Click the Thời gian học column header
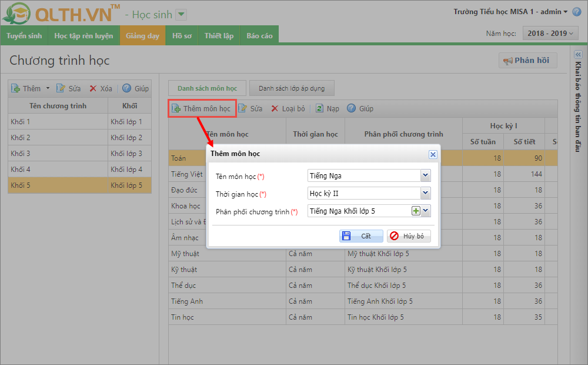Screen dimensions: 588x365 click(315, 134)
